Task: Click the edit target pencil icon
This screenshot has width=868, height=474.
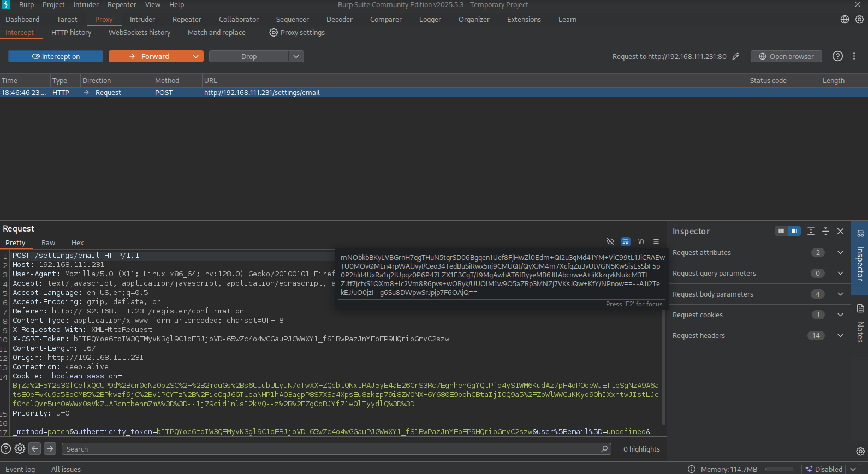Action: 736,56
